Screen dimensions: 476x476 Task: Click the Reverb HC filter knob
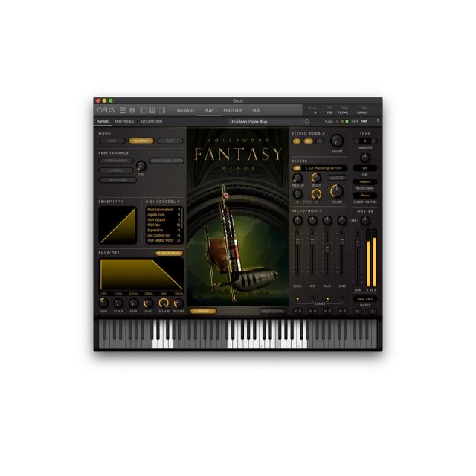click(x=316, y=193)
